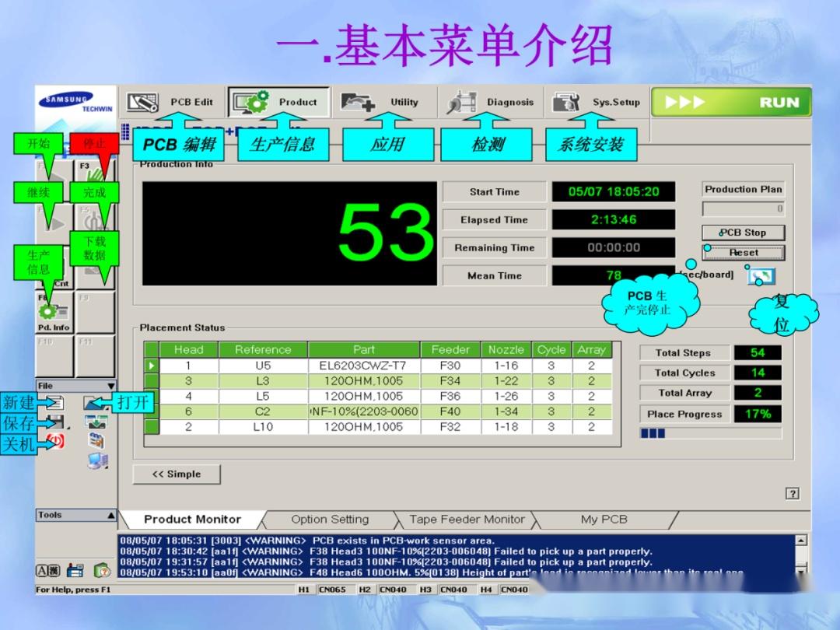This screenshot has width=840, height=630.
Task: Click the Production Plan count field
Action: [x=743, y=208]
